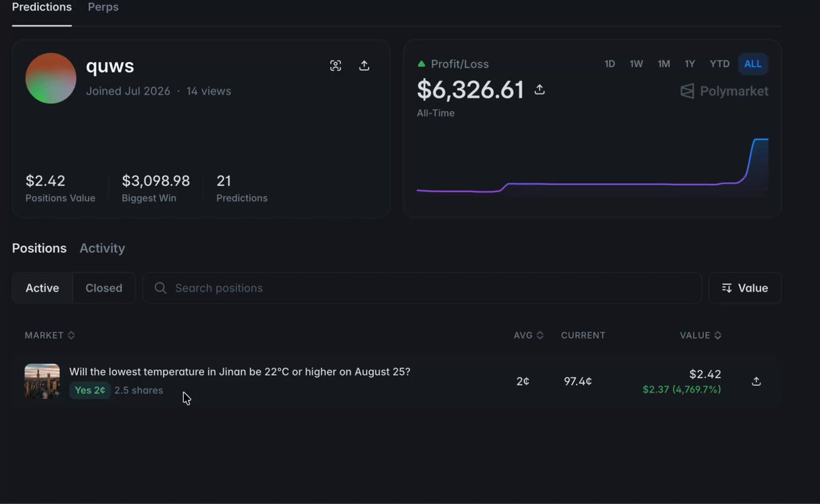820x504 pixels.
Task: Select the YTD profit range
Action: pos(720,64)
